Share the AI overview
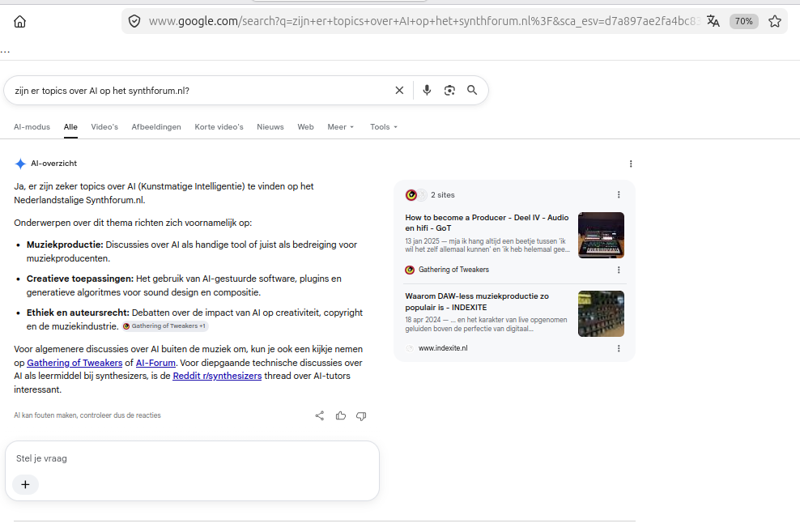Screen dimensions: 800x532 pos(319,415)
